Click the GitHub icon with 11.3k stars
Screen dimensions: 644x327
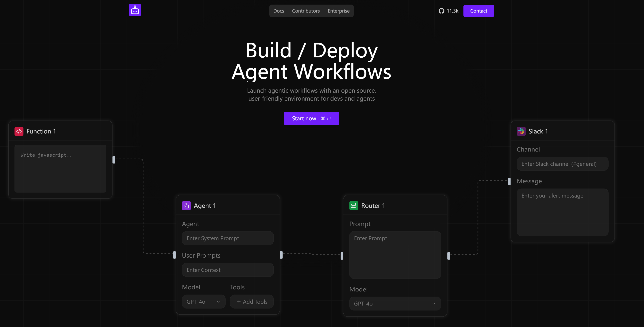[x=441, y=11]
